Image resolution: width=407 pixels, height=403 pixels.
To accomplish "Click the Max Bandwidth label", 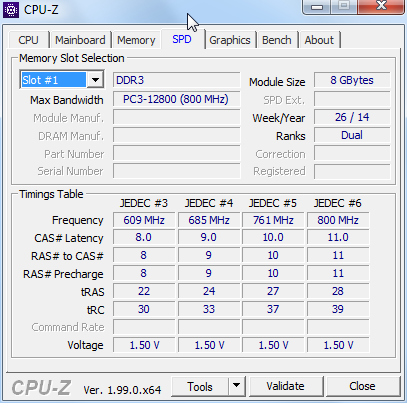I will tap(67, 100).
